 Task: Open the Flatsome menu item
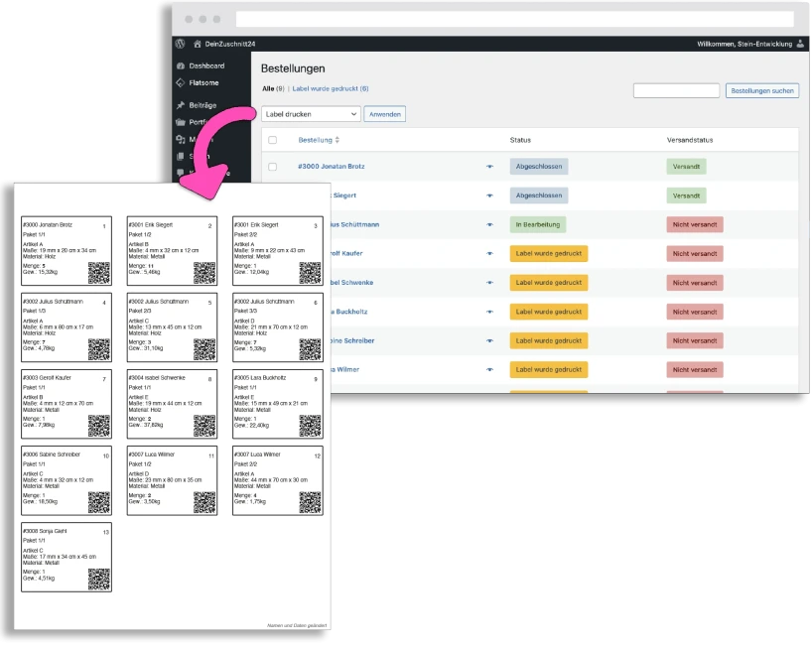203,82
